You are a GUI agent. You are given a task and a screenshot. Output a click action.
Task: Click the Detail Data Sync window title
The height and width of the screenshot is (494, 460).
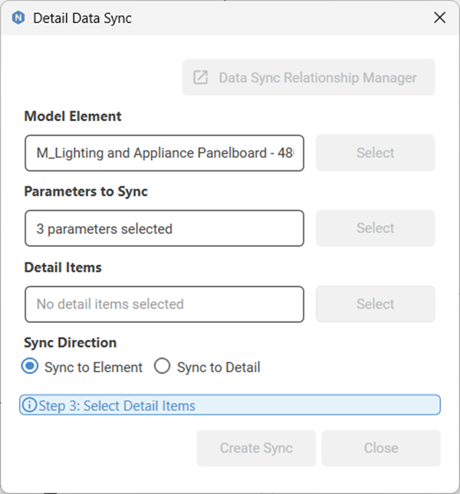tap(82, 18)
